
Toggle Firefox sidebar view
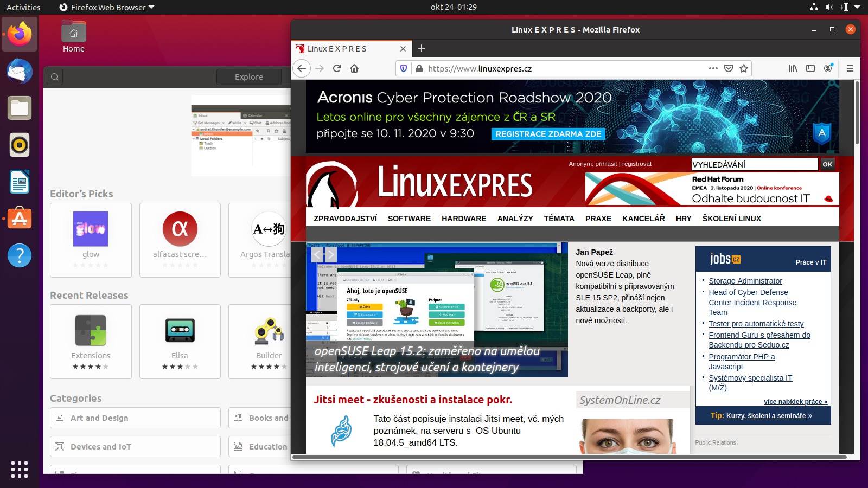(810, 68)
